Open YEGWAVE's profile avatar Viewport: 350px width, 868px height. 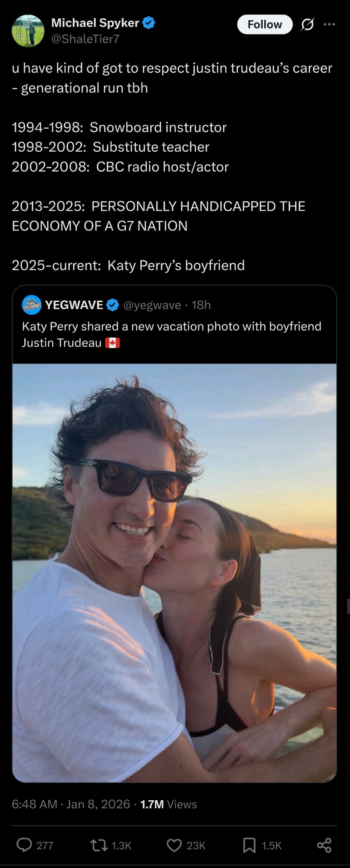[32, 305]
